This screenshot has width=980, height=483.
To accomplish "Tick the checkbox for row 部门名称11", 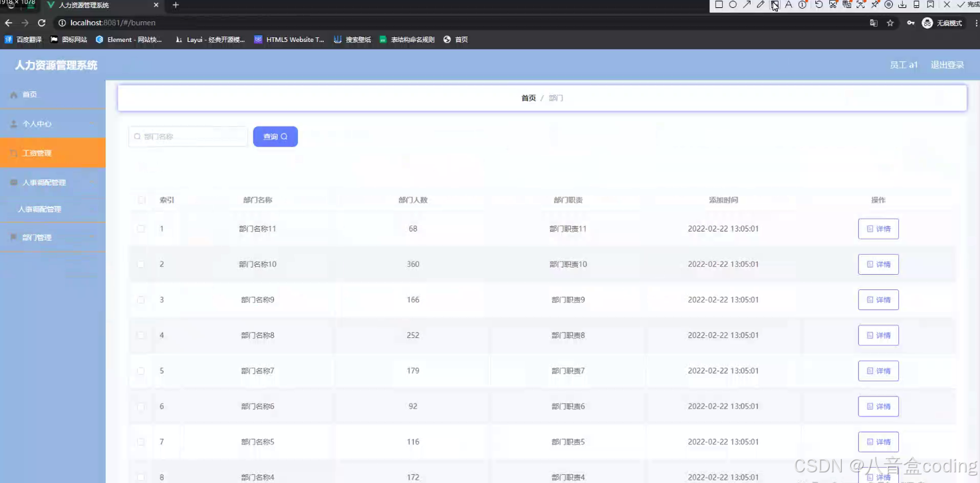I will (x=141, y=229).
